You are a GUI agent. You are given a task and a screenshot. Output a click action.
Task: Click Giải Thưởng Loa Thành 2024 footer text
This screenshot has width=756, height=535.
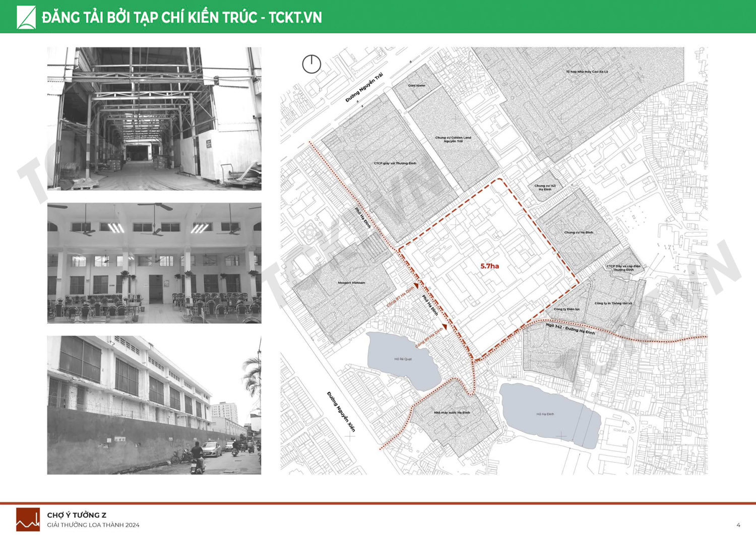[x=93, y=525]
